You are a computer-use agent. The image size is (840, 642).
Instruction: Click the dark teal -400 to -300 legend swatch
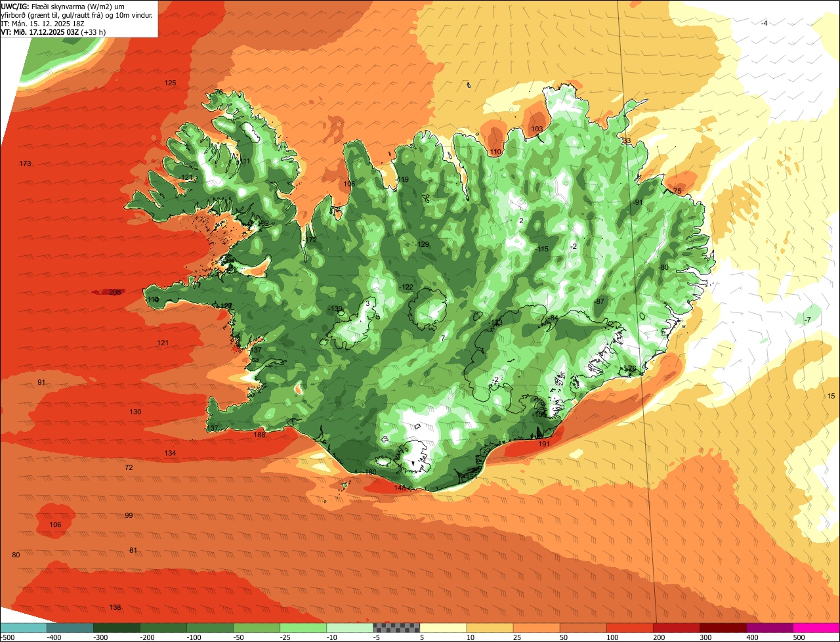(x=70, y=628)
